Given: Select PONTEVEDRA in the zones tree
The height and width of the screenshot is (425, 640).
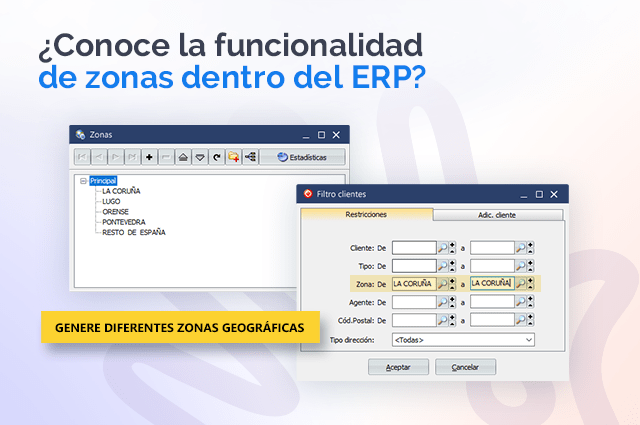Looking at the screenshot, I should tap(124, 222).
